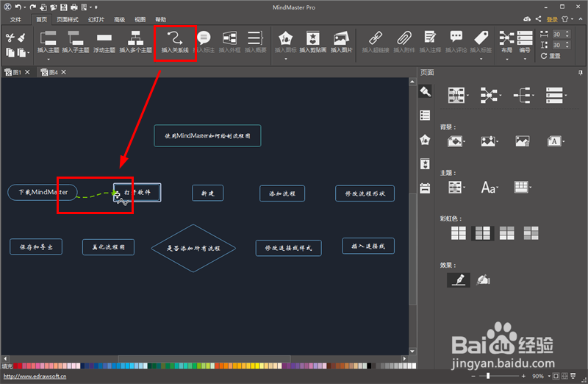
Task: Switch to the 高级 ribbon tab
Action: [x=119, y=20]
